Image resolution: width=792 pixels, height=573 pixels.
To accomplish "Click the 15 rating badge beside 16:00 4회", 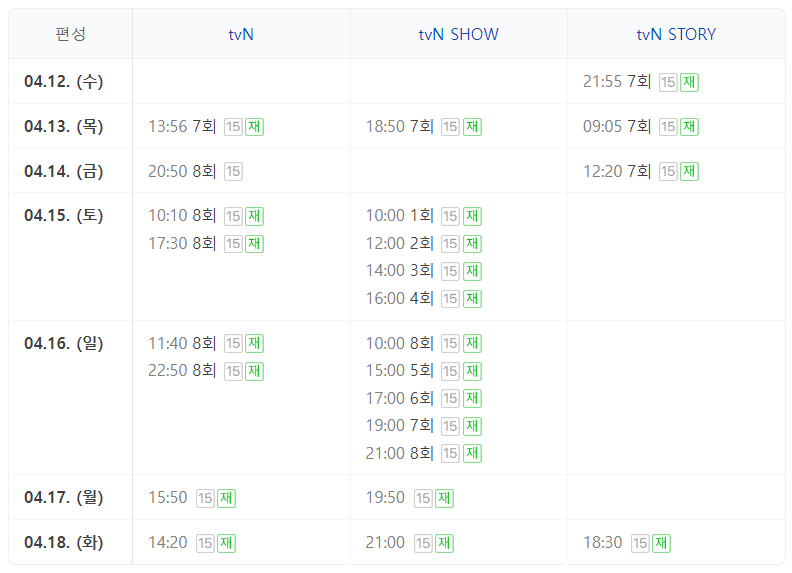I will 451,299.
